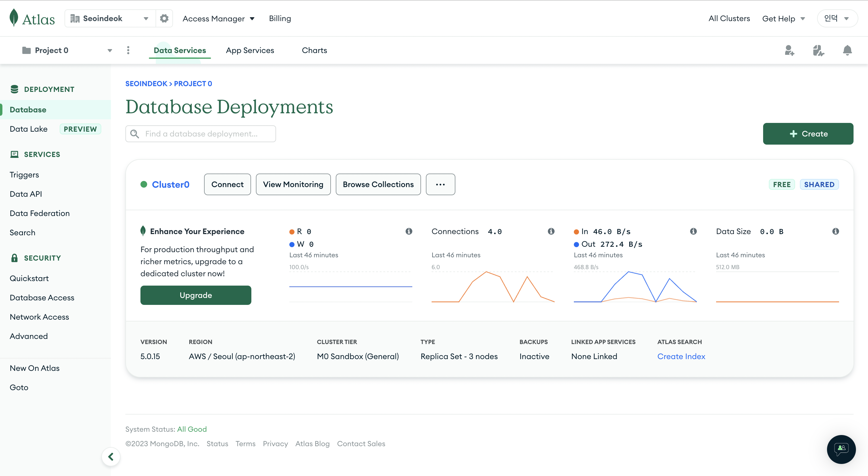Open project options three-dot menu

point(128,50)
